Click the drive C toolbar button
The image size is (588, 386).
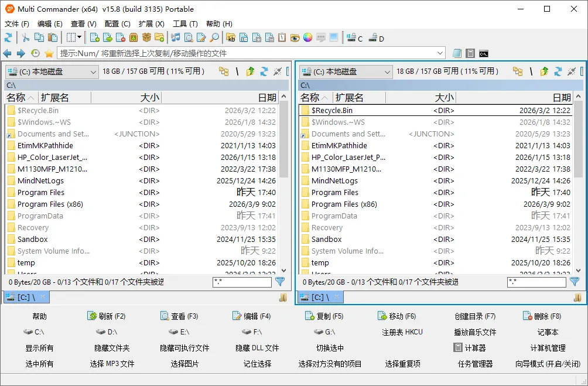tap(354, 38)
